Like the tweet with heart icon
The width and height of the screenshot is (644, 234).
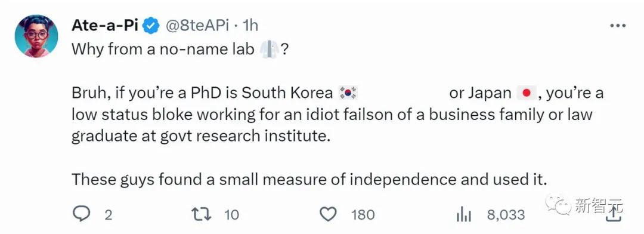(328, 214)
